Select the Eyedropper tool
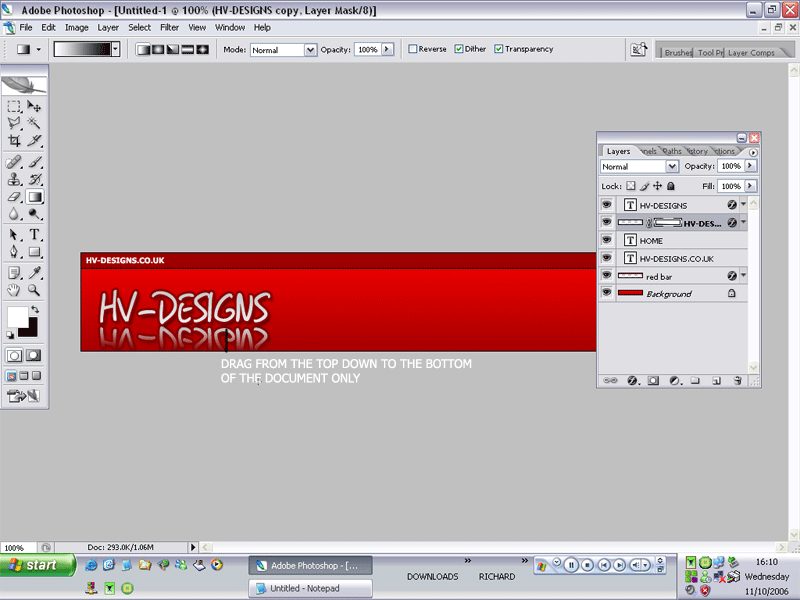 point(34,273)
